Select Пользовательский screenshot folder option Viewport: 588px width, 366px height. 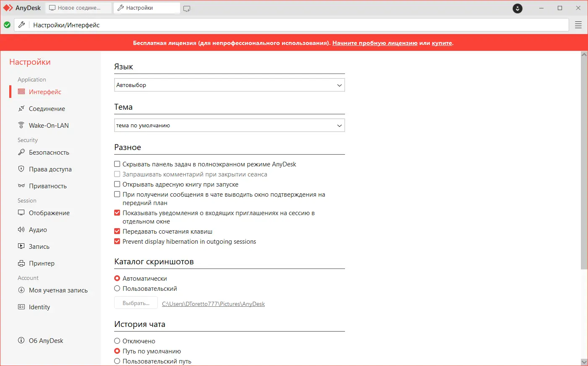point(117,288)
